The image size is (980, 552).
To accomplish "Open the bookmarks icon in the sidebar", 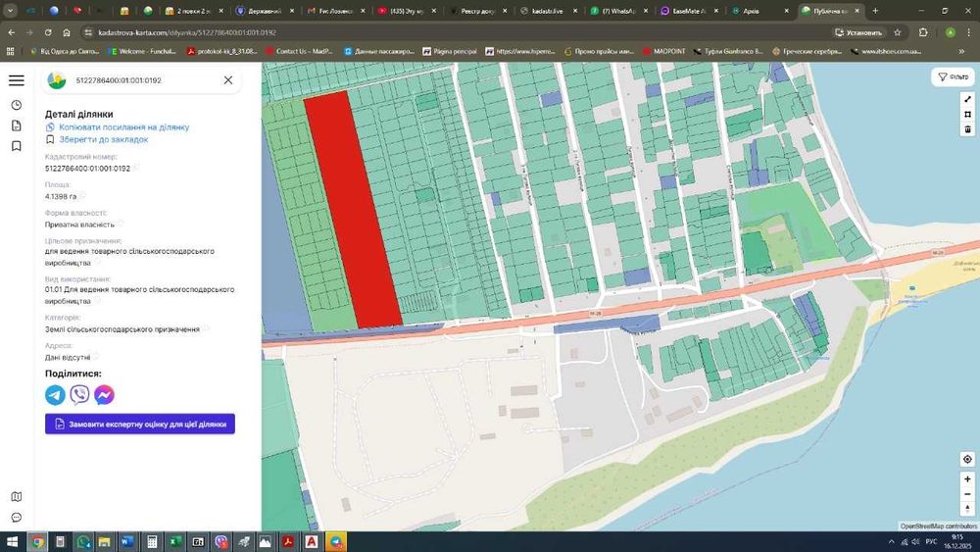I will 16,146.
